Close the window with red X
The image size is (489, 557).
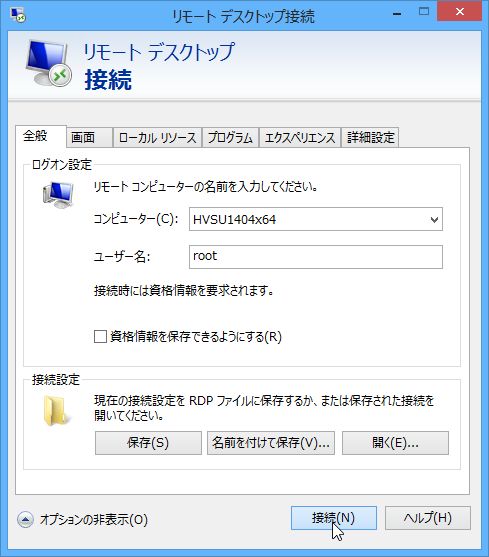pos(460,11)
